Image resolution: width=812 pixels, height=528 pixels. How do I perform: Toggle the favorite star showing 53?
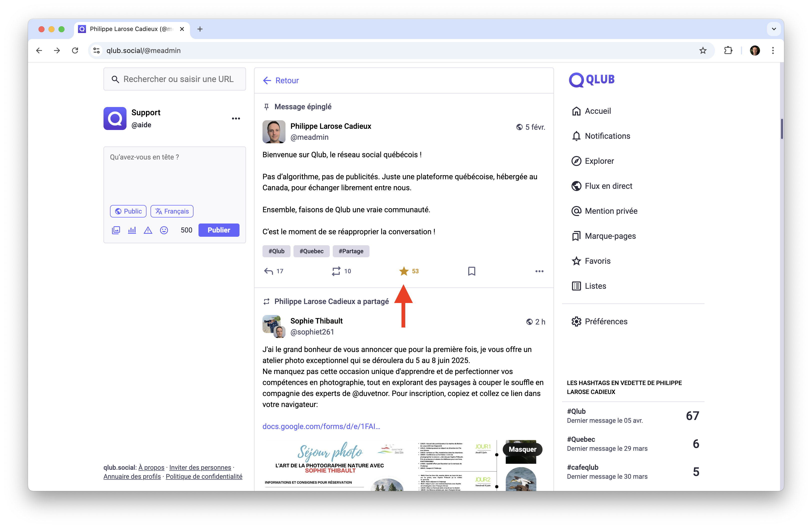pos(409,271)
